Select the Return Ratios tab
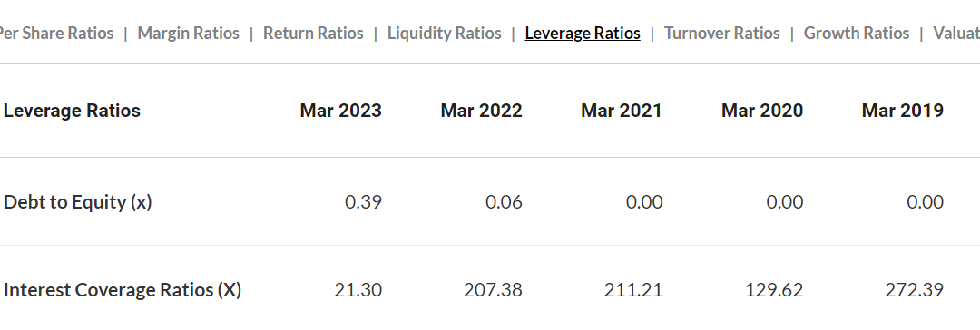The width and height of the screenshot is (980, 330). click(x=313, y=34)
